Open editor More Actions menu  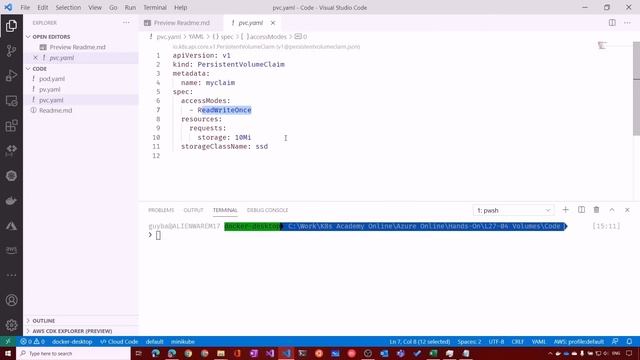pos(627,23)
